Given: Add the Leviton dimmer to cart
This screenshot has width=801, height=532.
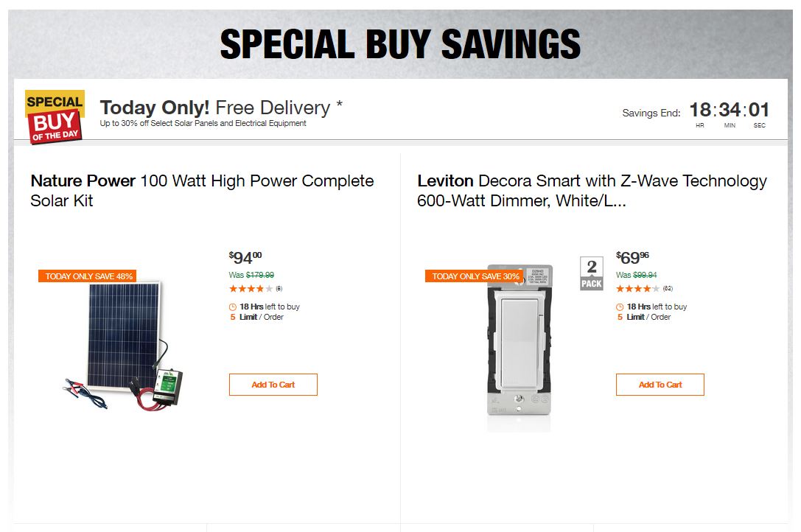Looking at the screenshot, I should pyautogui.click(x=660, y=385).
